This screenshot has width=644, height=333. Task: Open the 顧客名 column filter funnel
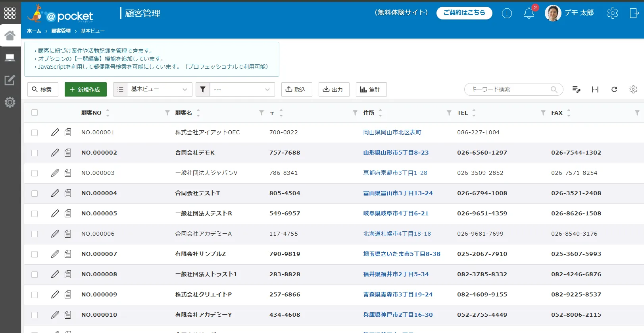(261, 113)
